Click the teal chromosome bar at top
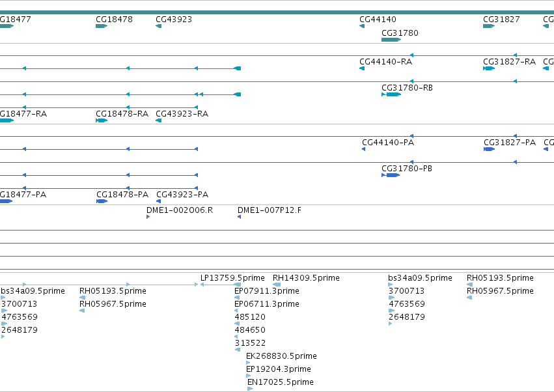 click(x=277, y=12)
